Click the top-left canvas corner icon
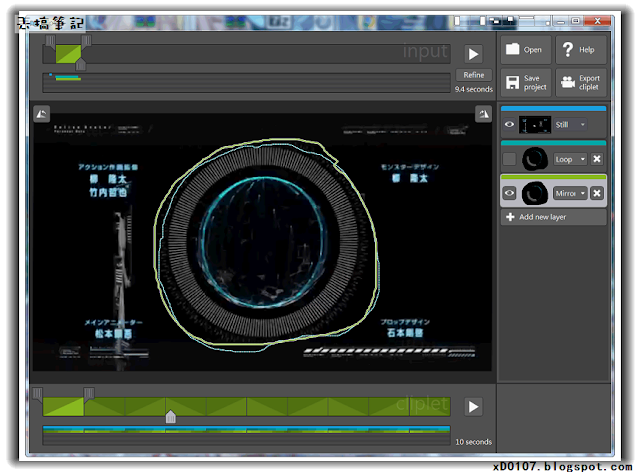This screenshot has width=640, height=472. [42, 114]
